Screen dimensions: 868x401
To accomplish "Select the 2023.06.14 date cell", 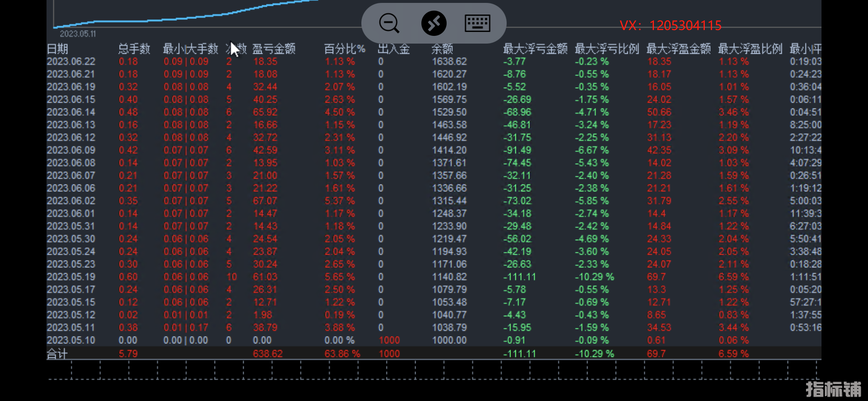I will (71, 112).
